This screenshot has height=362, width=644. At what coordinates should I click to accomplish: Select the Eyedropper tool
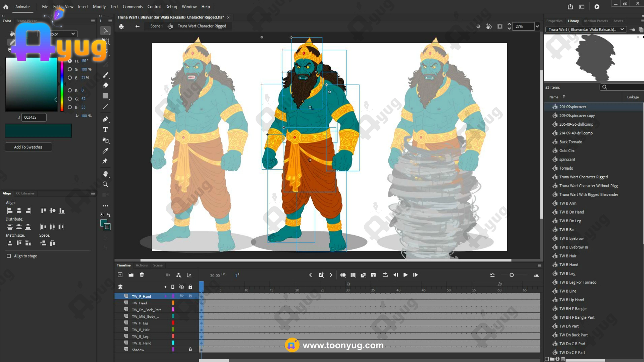pyautogui.click(x=105, y=151)
